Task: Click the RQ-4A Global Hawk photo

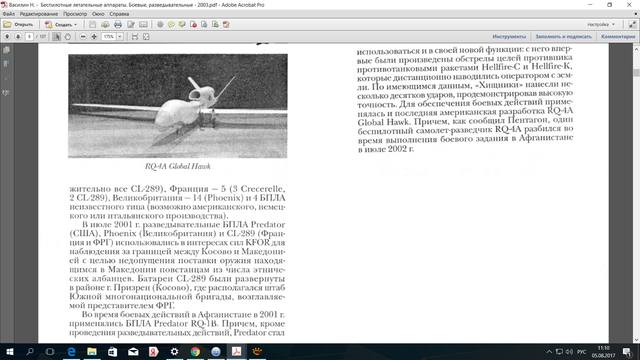Action: [x=178, y=106]
